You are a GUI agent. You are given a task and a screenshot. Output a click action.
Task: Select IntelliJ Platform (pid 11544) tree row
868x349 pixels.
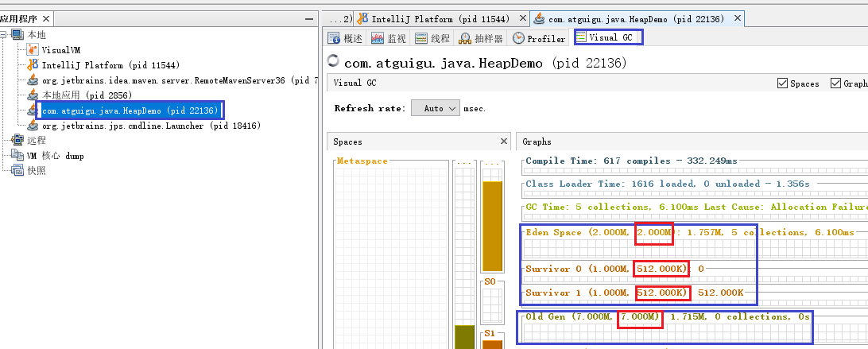110,65
